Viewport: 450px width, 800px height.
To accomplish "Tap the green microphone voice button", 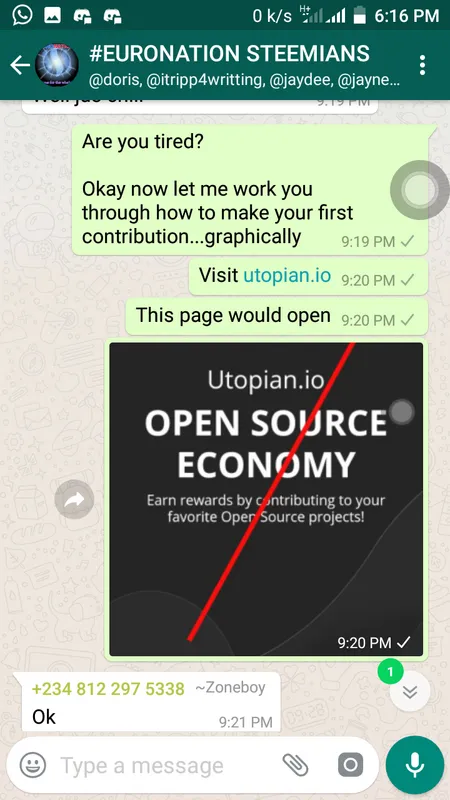I will click(x=415, y=765).
